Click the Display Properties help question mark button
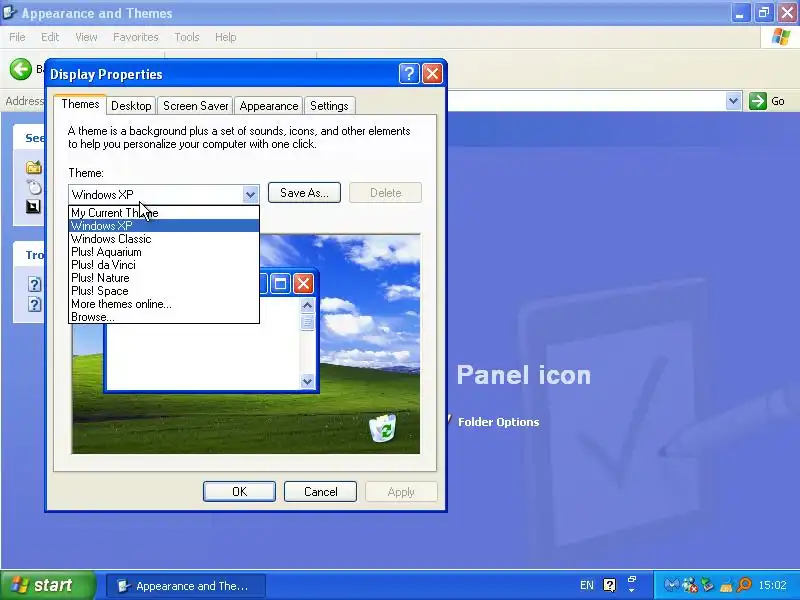 409,74
